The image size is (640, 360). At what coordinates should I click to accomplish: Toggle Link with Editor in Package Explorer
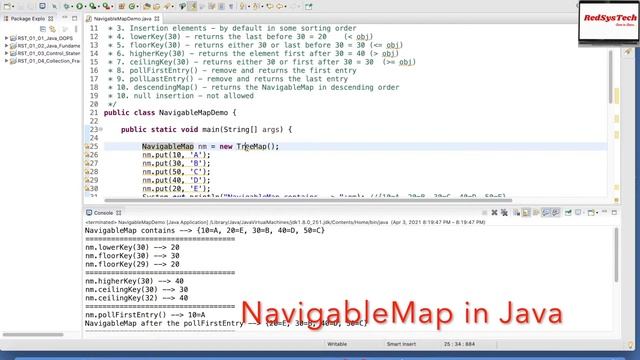[x=53, y=29]
